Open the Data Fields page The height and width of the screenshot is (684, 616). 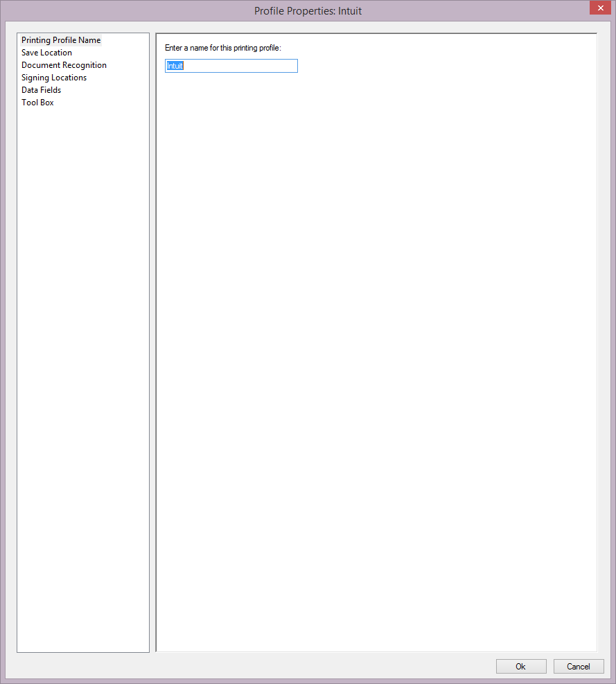tap(41, 90)
